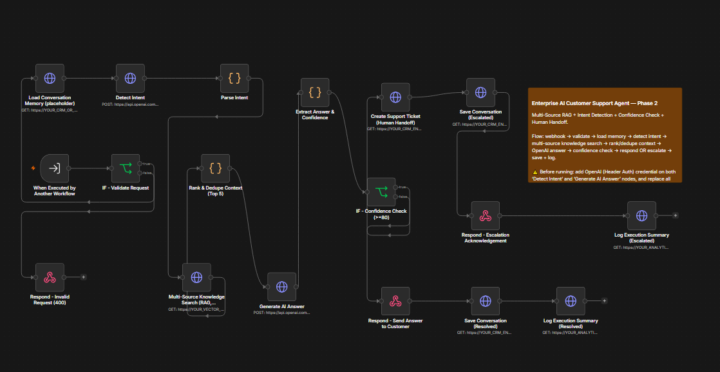Click GET URL under Log Execution Summary (Escalated)
This screenshot has height=372, width=720.
[641, 248]
